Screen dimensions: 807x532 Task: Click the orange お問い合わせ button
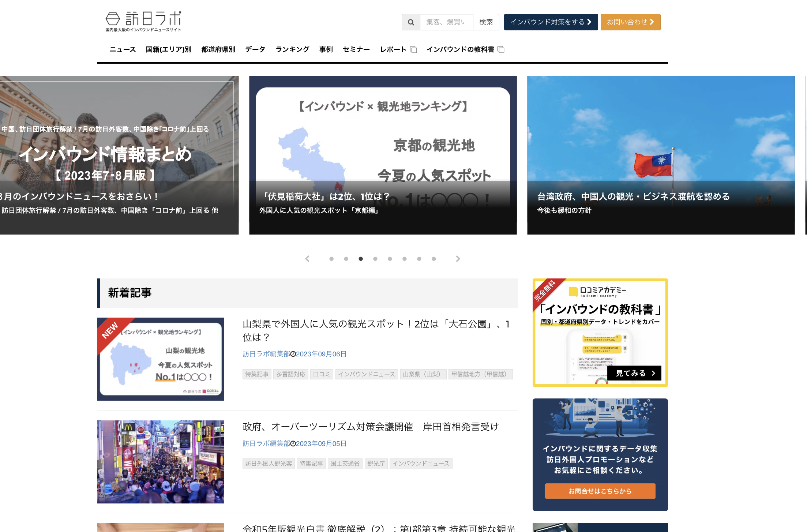click(x=630, y=22)
